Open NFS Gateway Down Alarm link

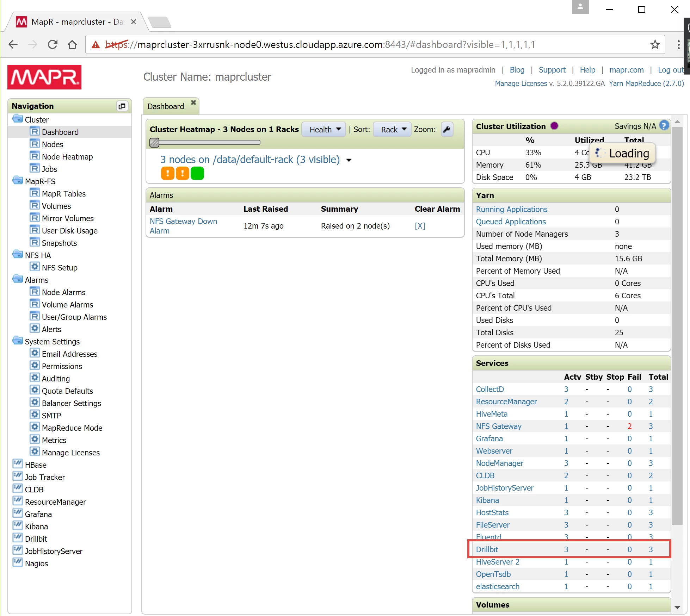(183, 226)
